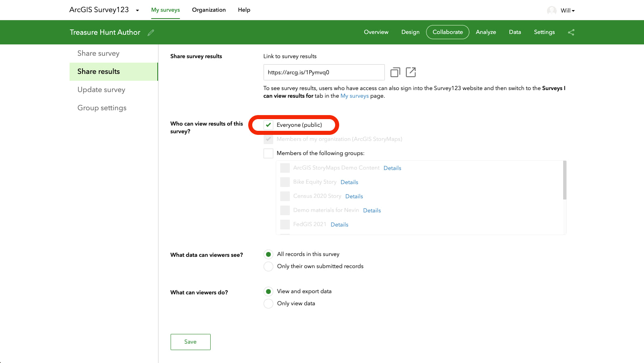Screen dimensions: 644x363
Task: Open Details for FedGIS 2021
Action: [339, 225]
